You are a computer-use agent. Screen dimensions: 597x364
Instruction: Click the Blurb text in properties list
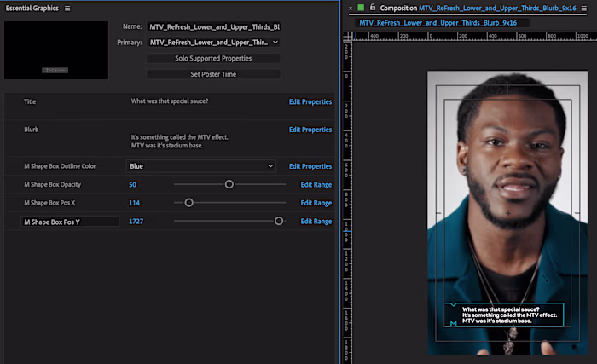pos(179,142)
